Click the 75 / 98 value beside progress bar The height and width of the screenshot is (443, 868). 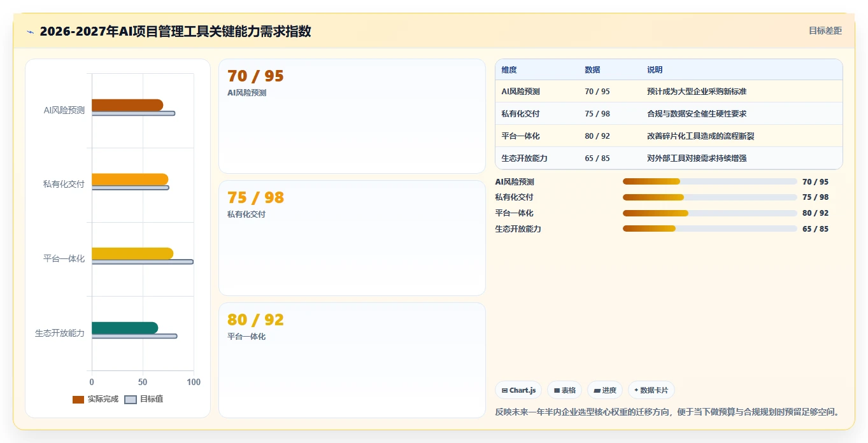(816, 197)
